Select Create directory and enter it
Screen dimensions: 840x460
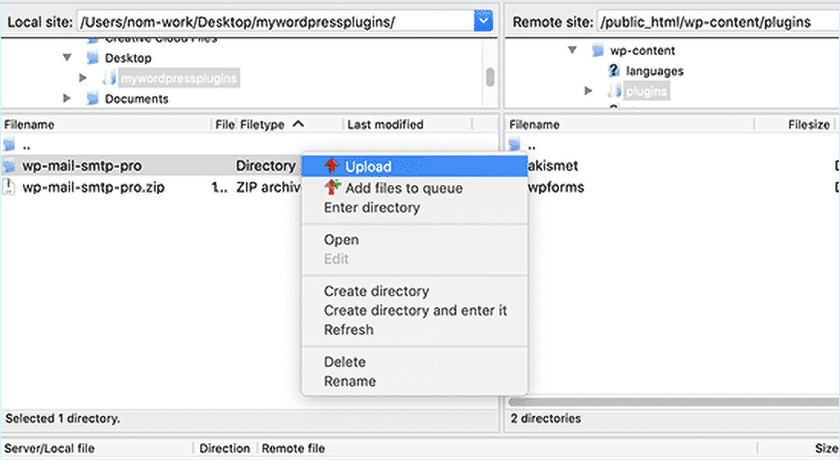[x=415, y=311]
